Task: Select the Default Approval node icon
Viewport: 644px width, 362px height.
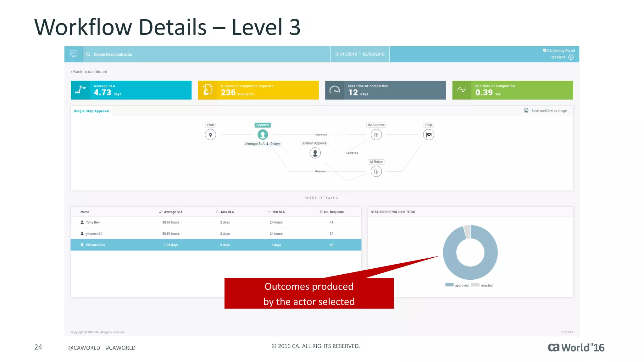Action: coord(315,153)
